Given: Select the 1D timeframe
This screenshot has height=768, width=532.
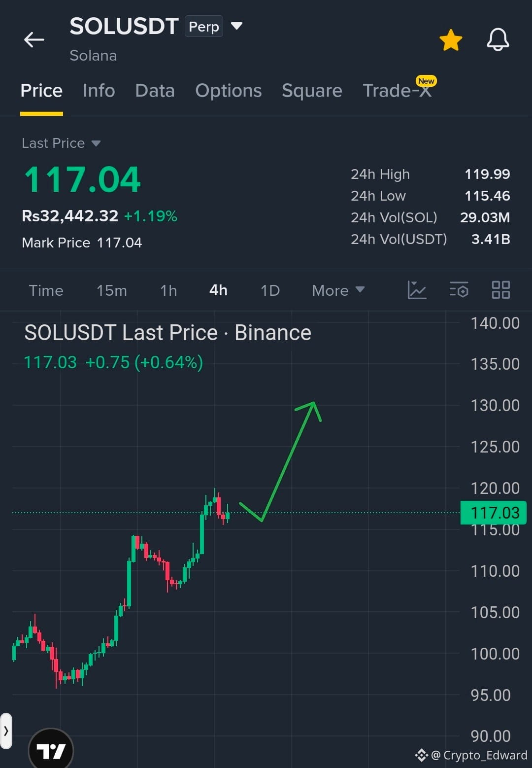Looking at the screenshot, I should point(270,290).
